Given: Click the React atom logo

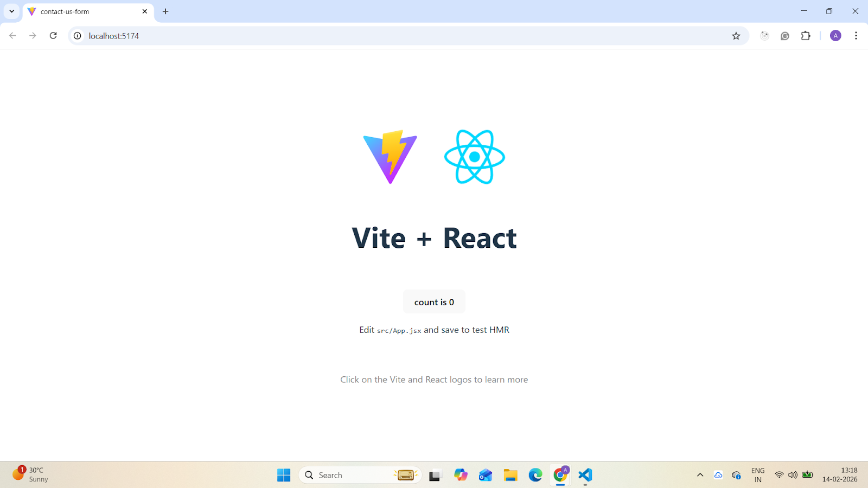Looking at the screenshot, I should point(475,157).
